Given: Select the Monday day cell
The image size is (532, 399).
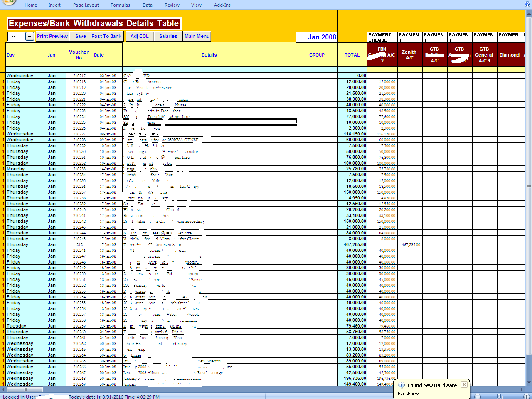Looking at the screenshot, I should 21,169.
